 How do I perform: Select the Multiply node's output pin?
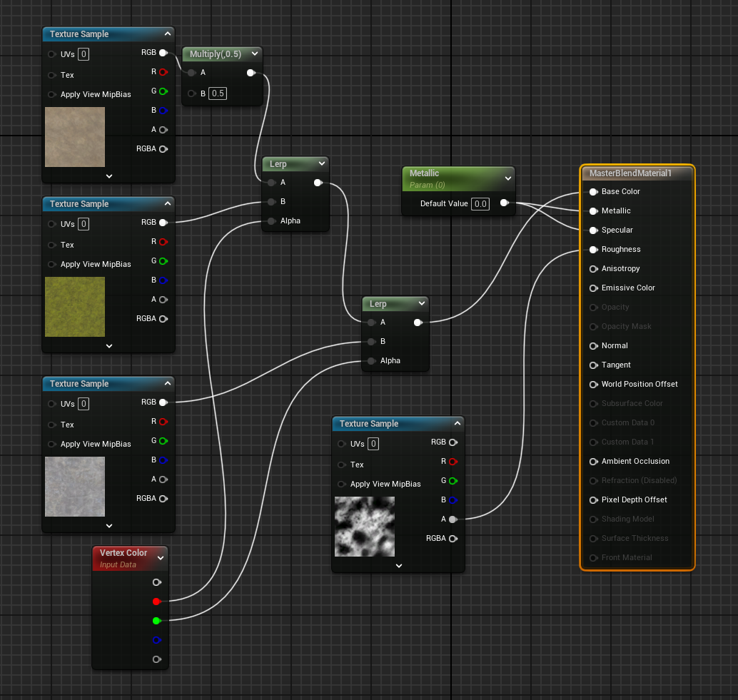pos(251,73)
